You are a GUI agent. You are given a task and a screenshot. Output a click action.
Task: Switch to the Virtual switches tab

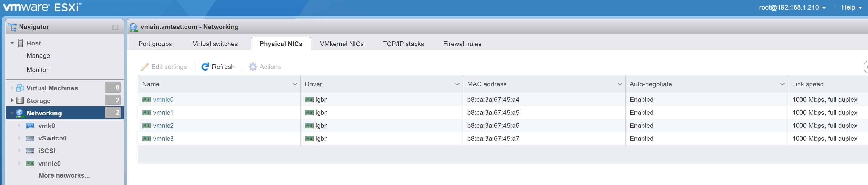point(215,44)
